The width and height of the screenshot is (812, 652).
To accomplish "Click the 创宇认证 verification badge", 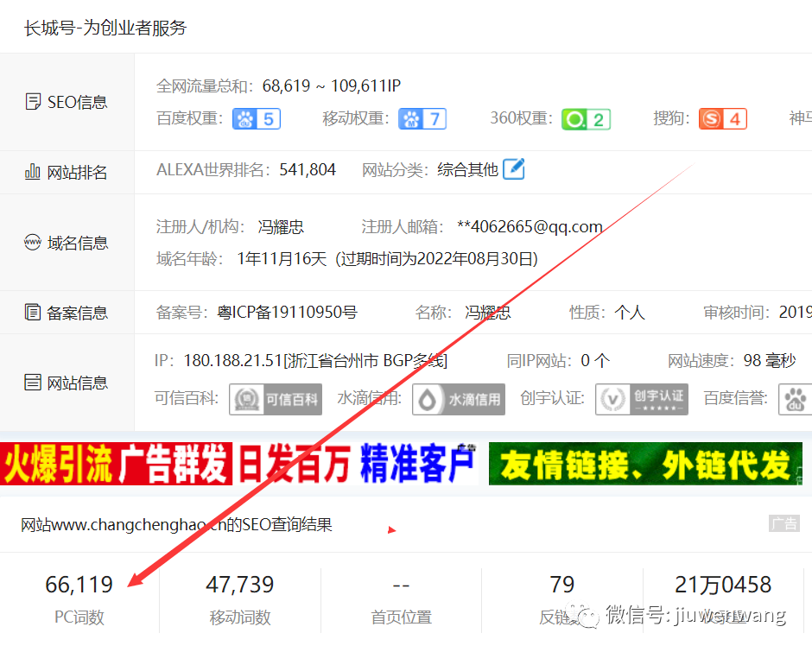I will 642,399.
